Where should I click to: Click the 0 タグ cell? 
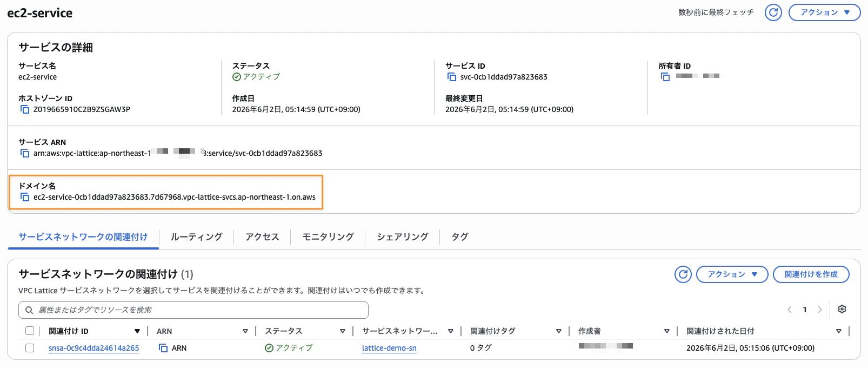[x=481, y=348]
